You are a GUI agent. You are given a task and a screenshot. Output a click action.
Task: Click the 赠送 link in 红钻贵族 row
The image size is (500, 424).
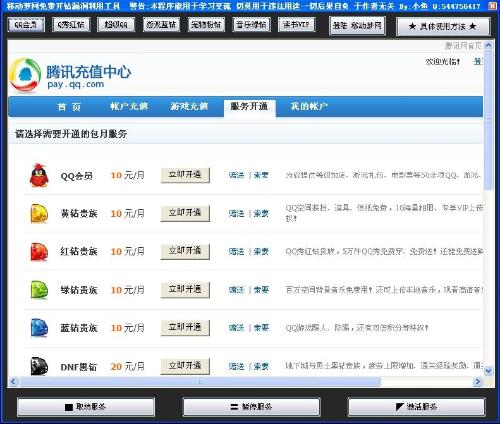click(237, 251)
